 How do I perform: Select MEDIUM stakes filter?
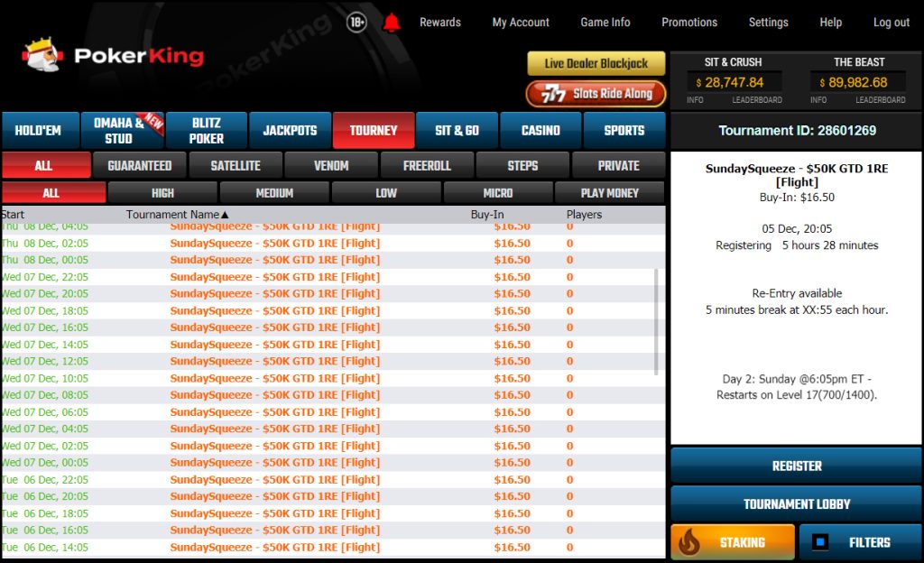274,192
